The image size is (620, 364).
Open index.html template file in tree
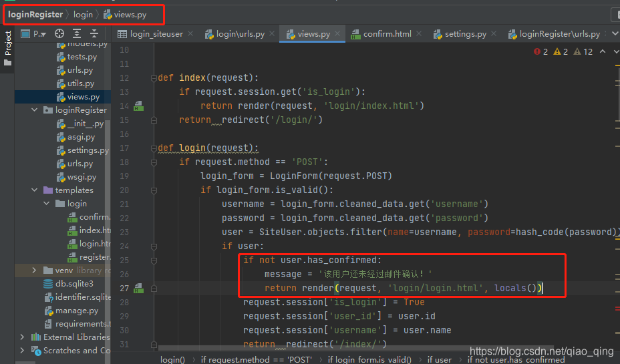pos(90,230)
